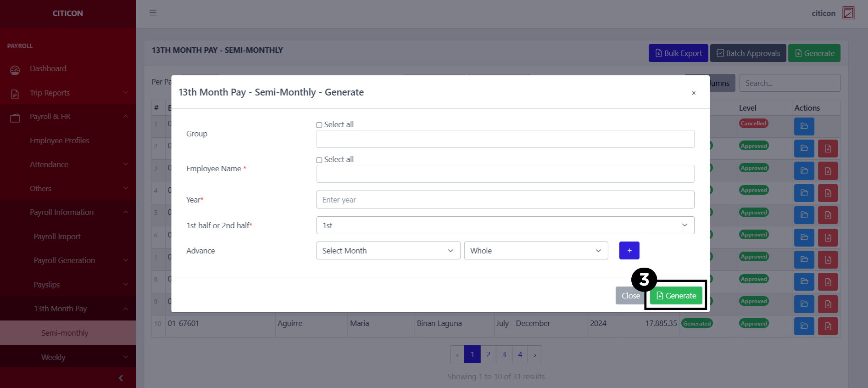Viewport: 868px width, 388px height.
Task: Click red export icon in row 7
Action: click(x=828, y=259)
